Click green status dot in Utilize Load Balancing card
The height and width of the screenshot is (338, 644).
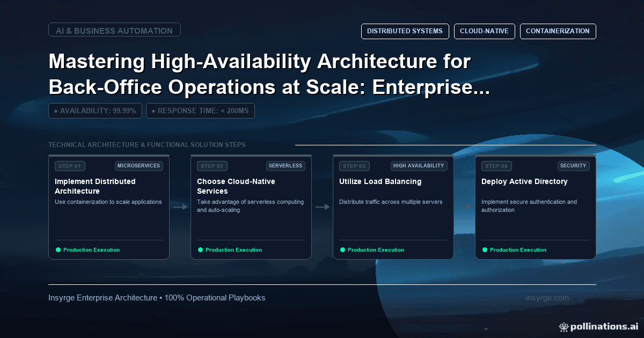[x=342, y=250]
